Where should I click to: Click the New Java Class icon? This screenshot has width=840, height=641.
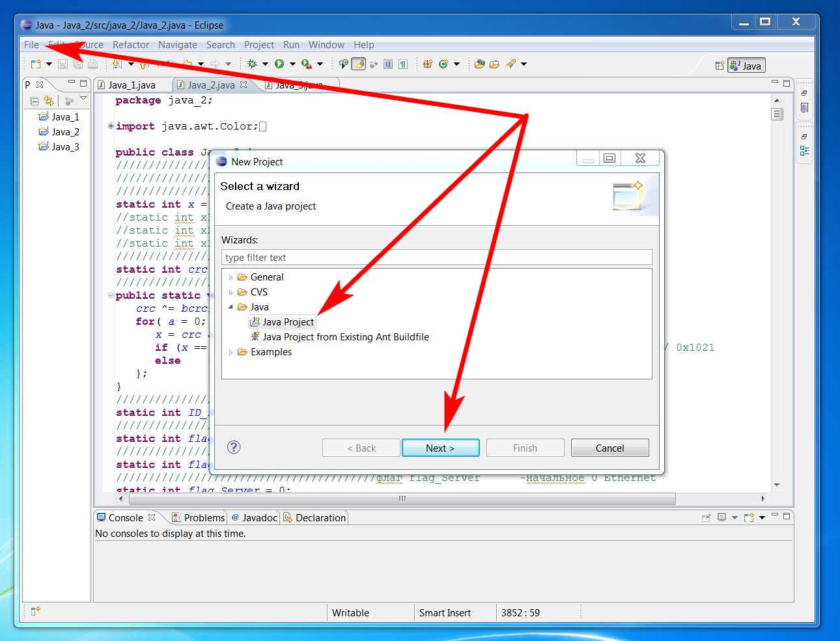click(x=443, y=64)
